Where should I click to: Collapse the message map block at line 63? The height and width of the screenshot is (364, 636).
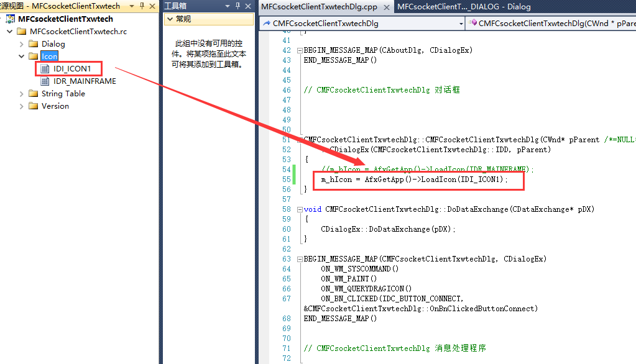300,259
